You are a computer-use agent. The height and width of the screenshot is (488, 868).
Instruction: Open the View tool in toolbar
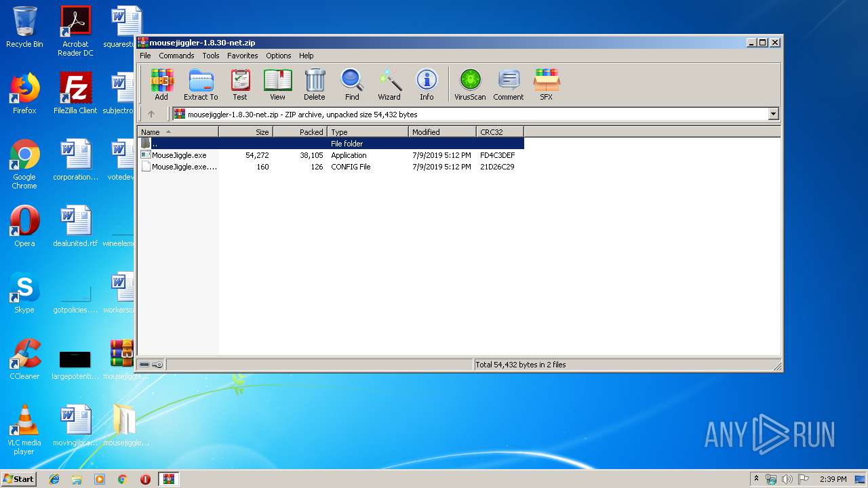pos(277,85)
